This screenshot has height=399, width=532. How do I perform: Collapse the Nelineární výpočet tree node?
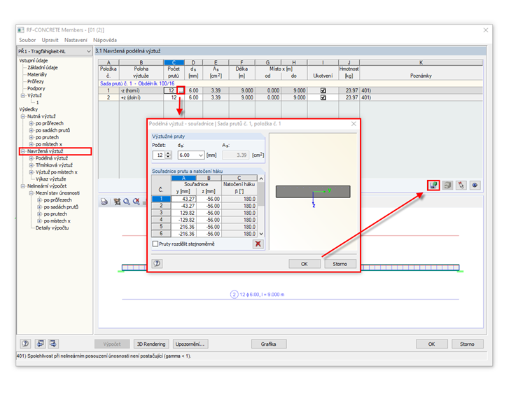click(x=23, y=186)
